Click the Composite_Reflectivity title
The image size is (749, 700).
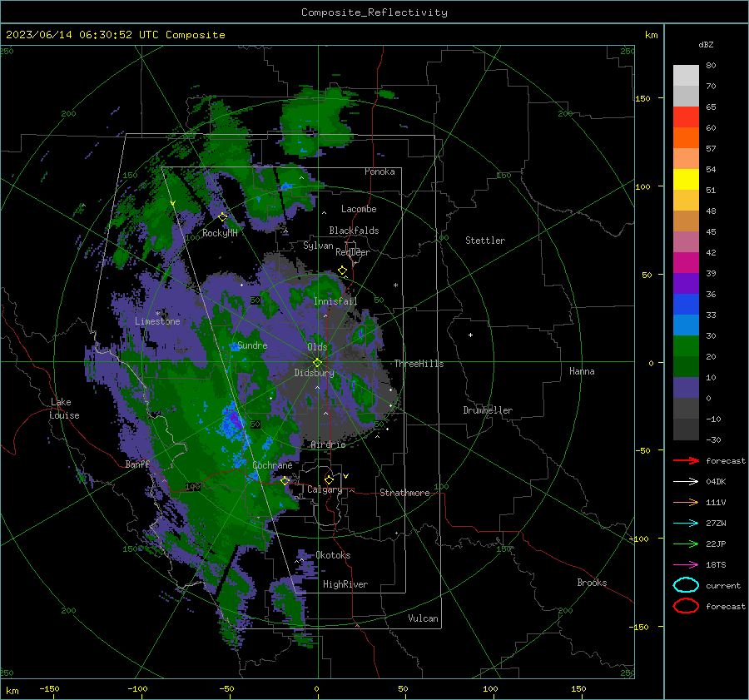(374, 12)
